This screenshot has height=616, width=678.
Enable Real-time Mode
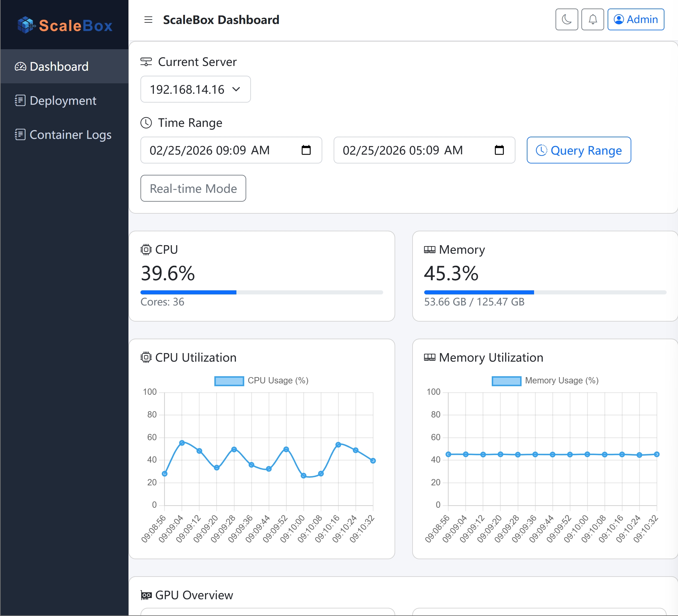click(193, 188)
